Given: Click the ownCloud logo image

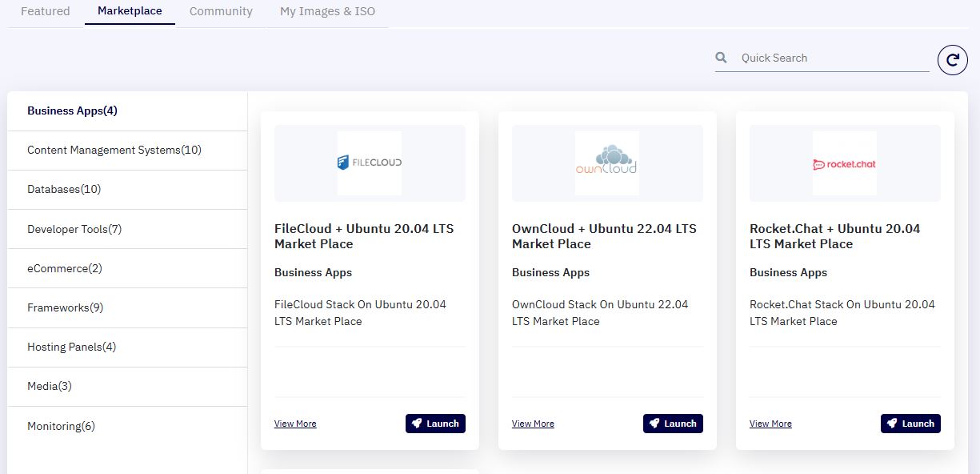Looking at the screenshot, I should pyautogui.click(x=607, y=163).
